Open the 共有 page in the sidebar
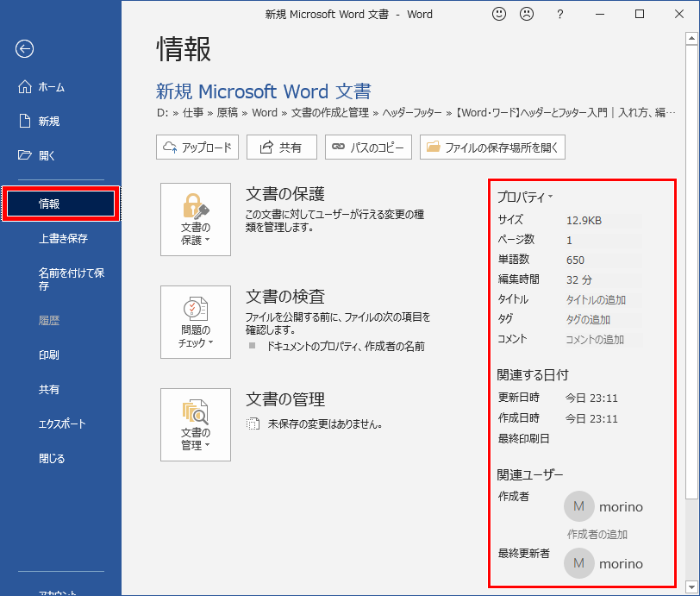The height and width of the screenshot is (596, 700). coord(48,389)
